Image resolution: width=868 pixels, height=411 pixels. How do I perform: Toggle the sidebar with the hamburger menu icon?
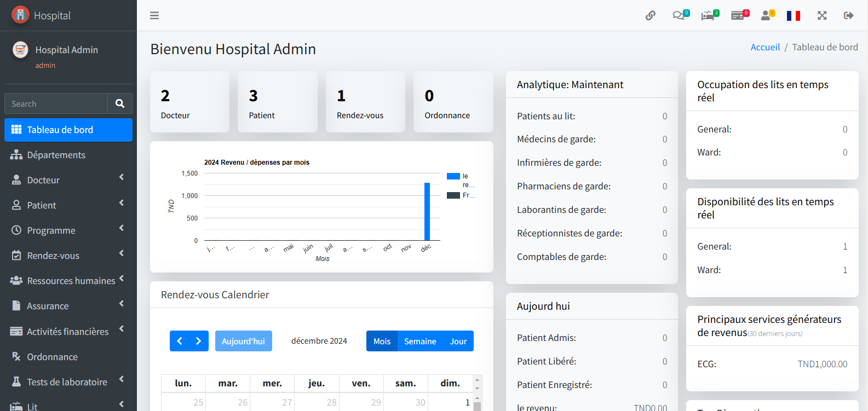(154, 15)
